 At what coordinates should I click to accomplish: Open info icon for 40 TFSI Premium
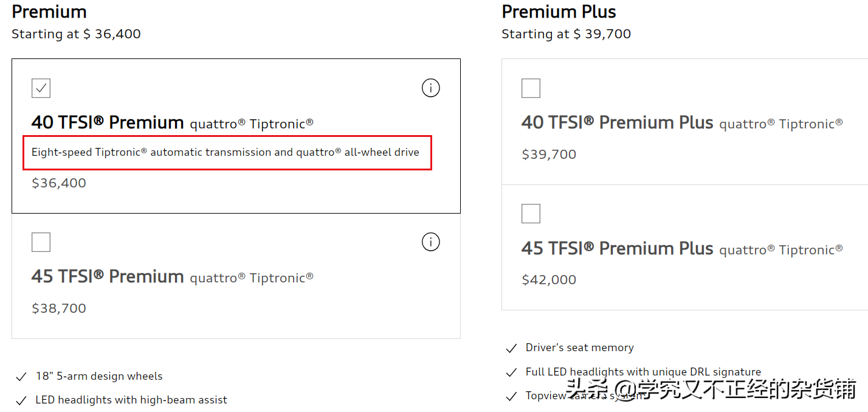tap(430, 88)
